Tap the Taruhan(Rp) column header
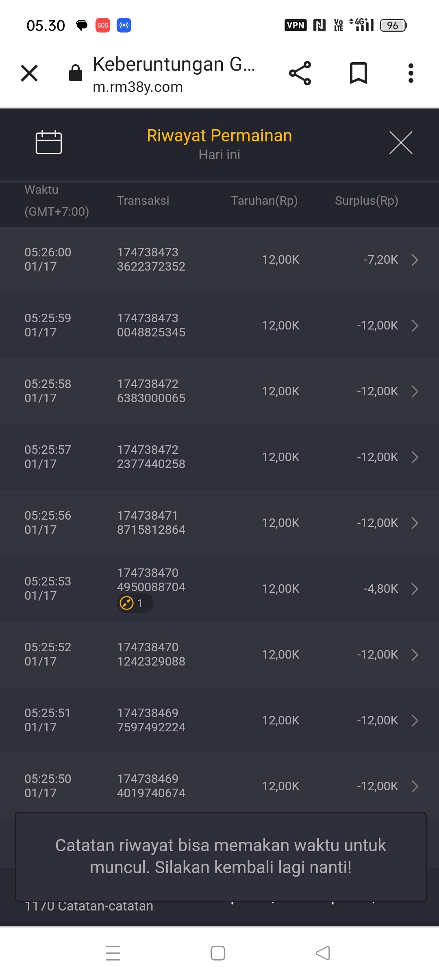Viewport: 439px width, 980px height. [x=264, y=201]
